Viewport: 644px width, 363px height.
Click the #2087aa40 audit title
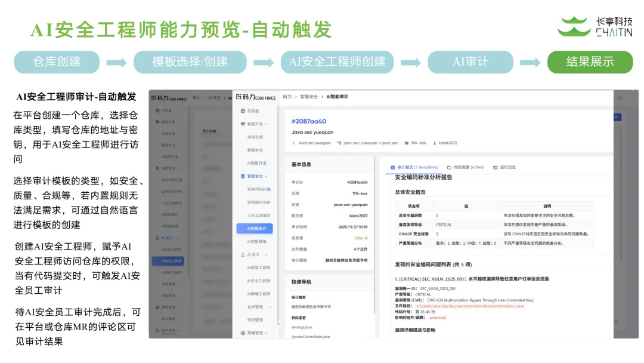(309, 121)
